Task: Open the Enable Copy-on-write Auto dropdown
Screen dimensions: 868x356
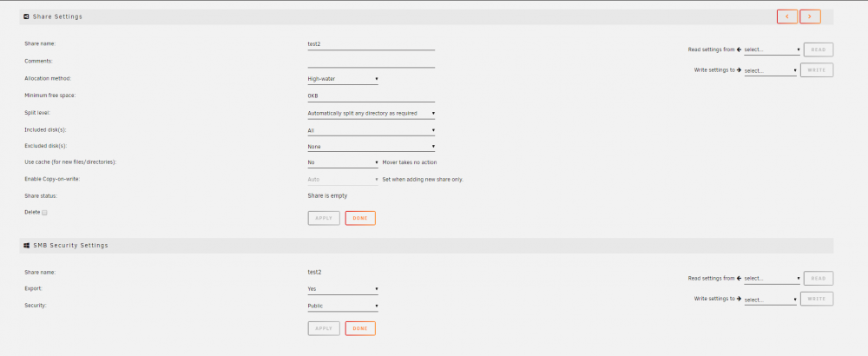Action: point(343,180)
